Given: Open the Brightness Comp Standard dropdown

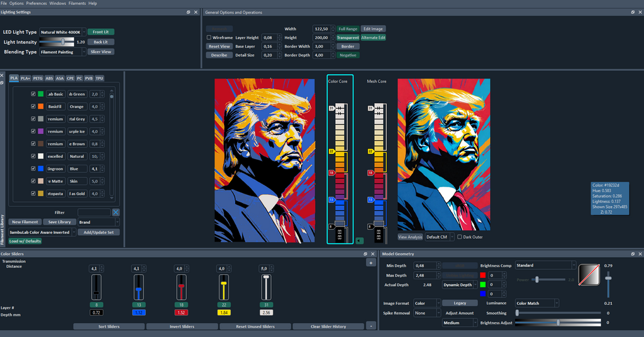Looking at the screenshot, I should point(545,265).
